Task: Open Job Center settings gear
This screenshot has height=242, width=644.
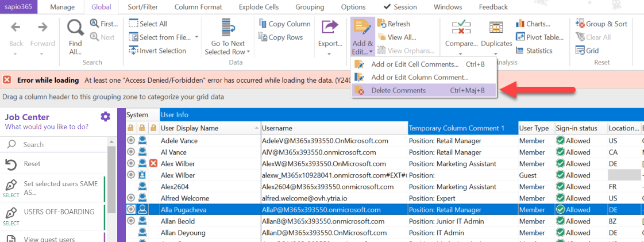Action: coord(105,117)
